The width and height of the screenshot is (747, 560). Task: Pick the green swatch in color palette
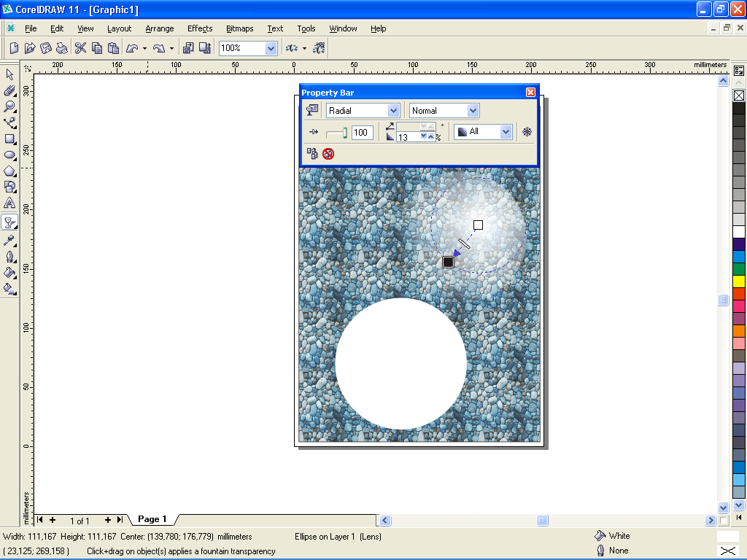click(739, 268)
